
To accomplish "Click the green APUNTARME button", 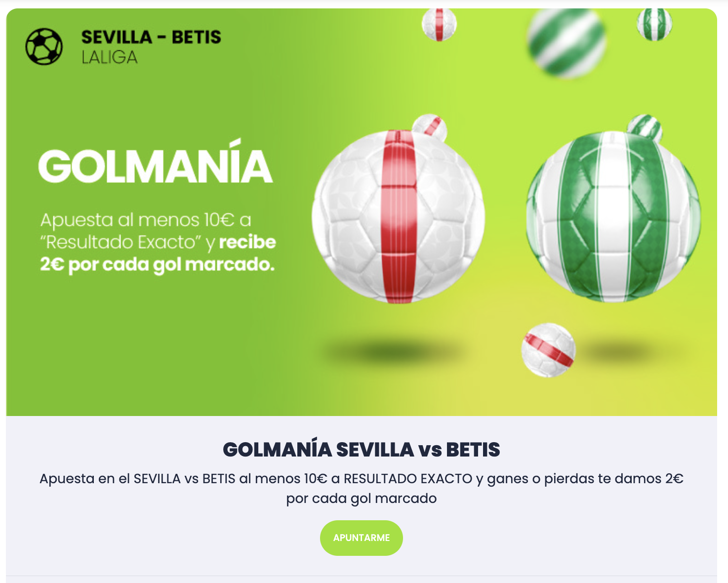I will [x=362, y=538].
